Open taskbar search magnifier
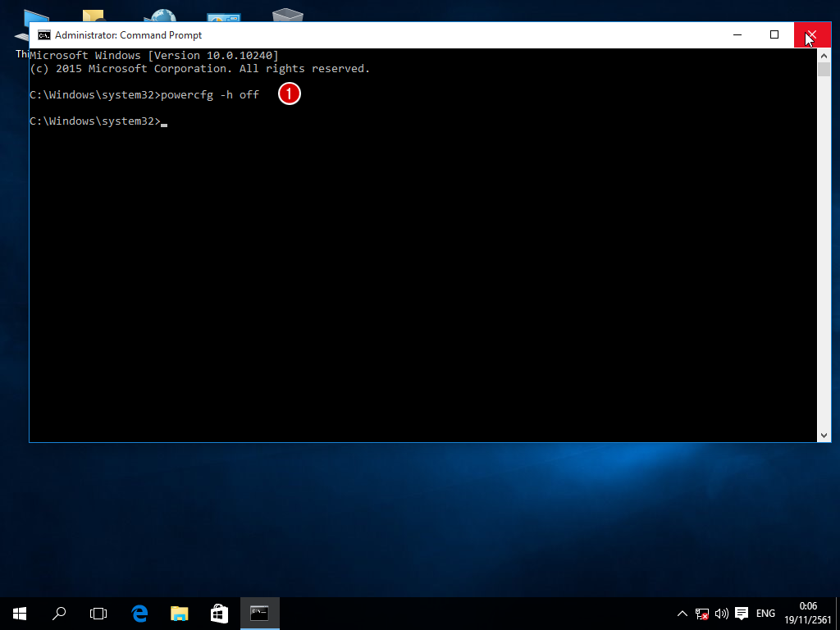840x630 pixels. tap(59, 613)
